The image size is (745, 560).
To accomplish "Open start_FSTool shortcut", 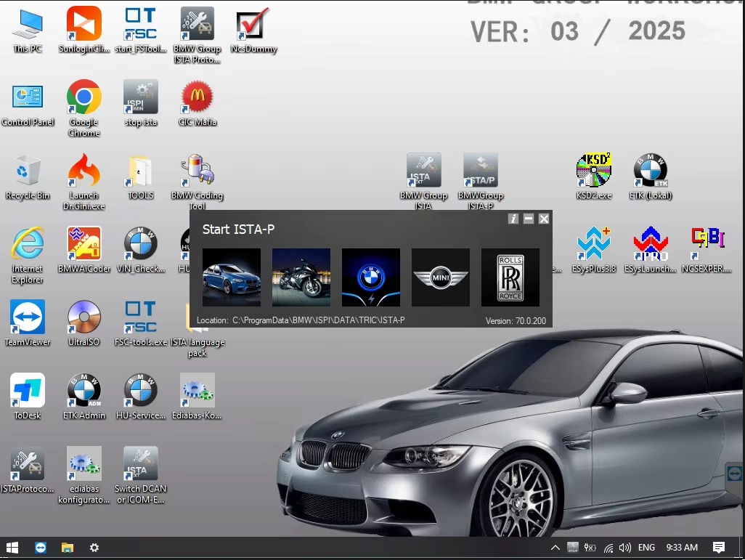I will [141, 30].
